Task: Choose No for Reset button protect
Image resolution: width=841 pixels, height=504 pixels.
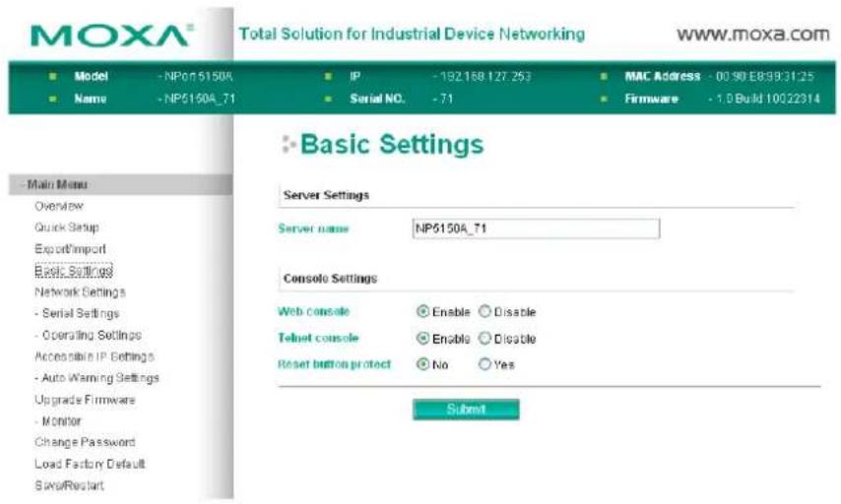Action: point(422,364)
